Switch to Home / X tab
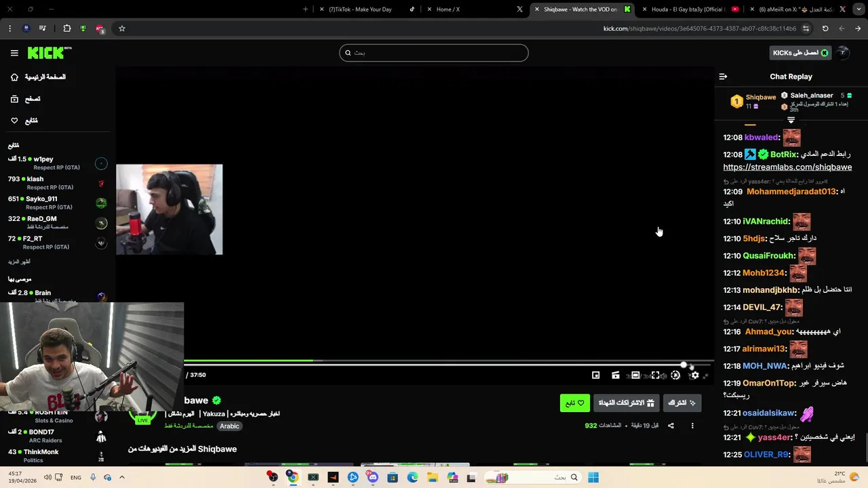The height and width of the screenshot is (488, 868). [475, 9]
